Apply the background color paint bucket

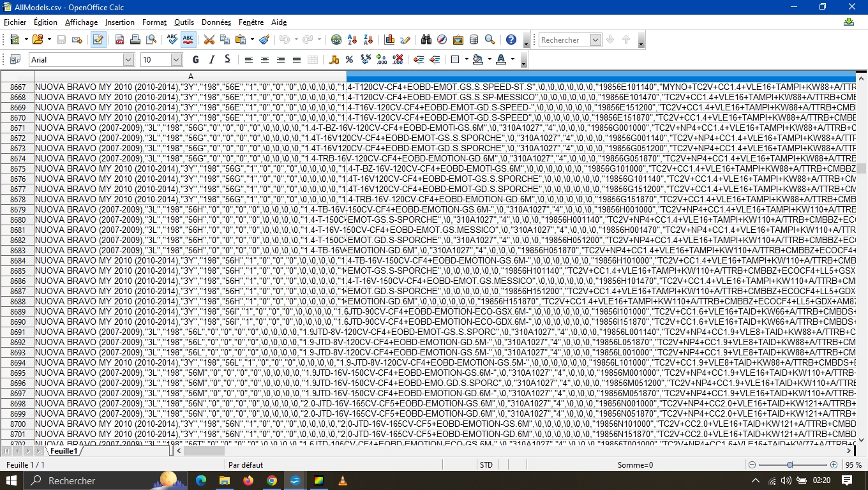click(x=477, y=59)
